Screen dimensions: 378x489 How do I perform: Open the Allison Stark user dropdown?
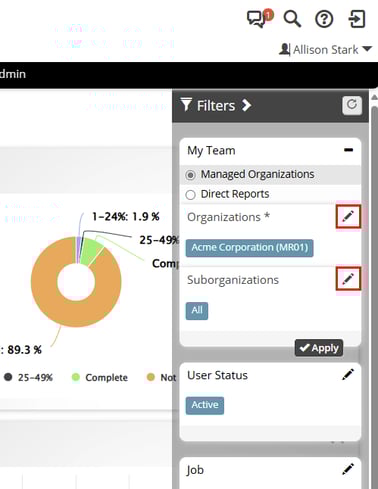coord(325,50)
